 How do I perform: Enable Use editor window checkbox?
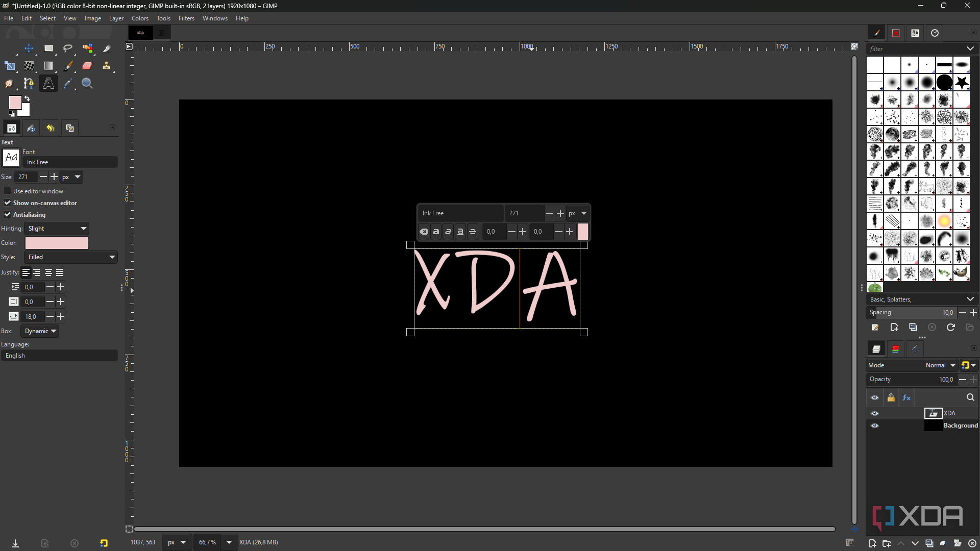click(x=7, y=191)
